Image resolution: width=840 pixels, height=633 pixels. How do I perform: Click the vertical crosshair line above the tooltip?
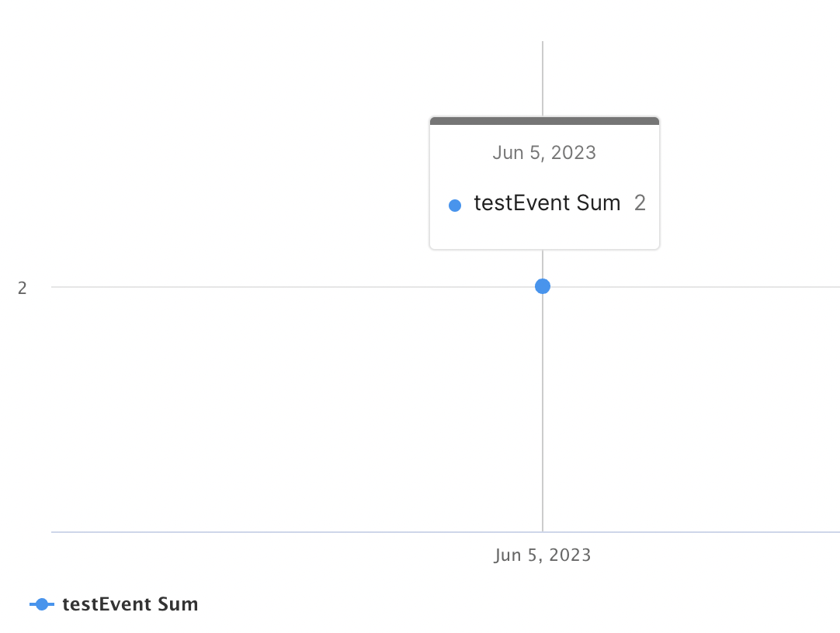tap(543, 78)
